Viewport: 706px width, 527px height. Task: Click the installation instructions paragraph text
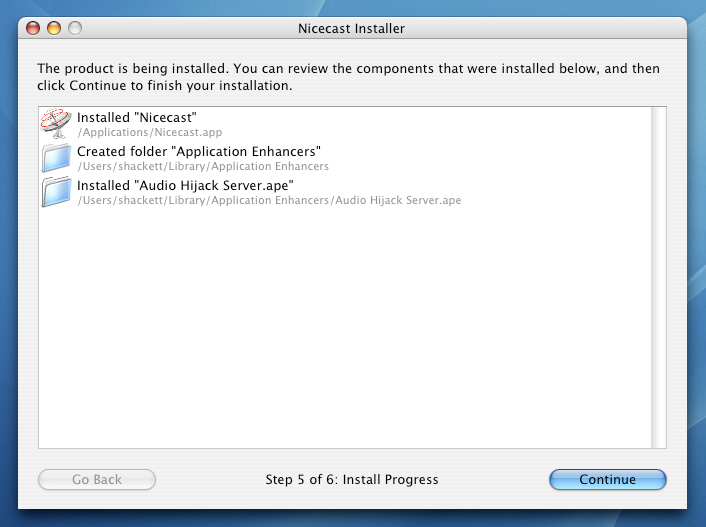click(x=348, y=77)
